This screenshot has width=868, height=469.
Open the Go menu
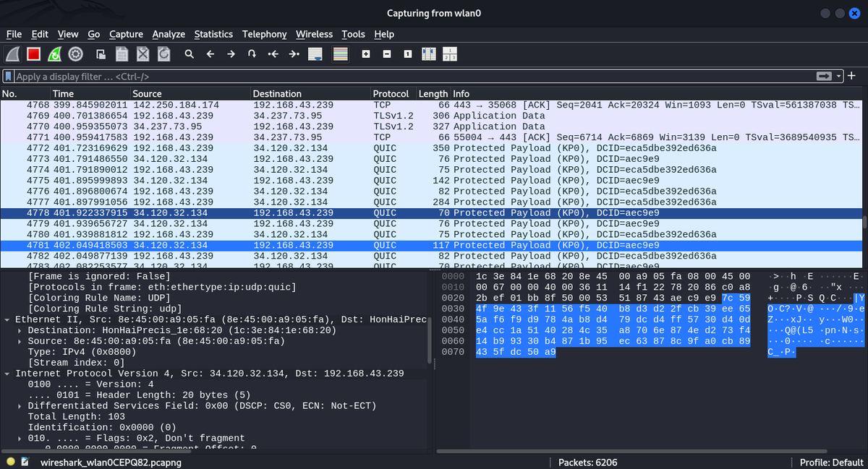(x=94, y=34)
